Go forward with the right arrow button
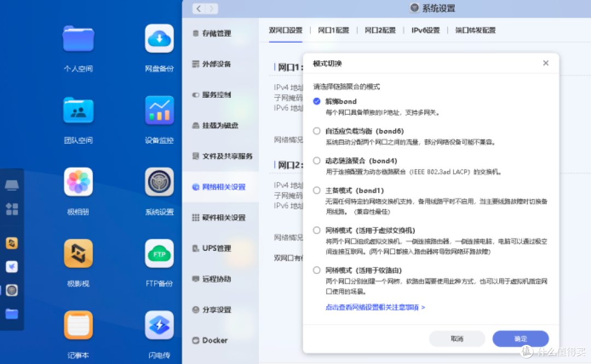 [x=211, y=8]
